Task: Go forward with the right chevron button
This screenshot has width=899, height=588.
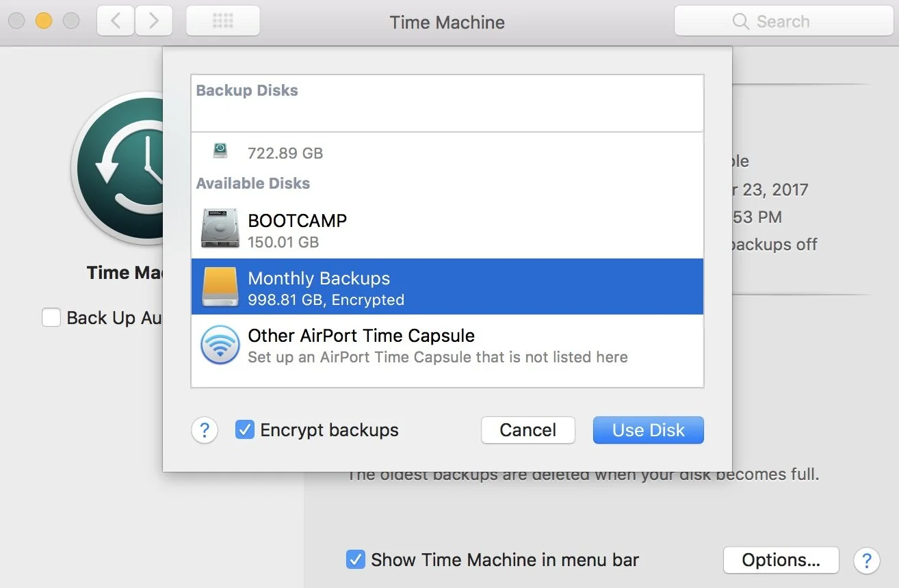Action: pyautogui.click(x=153, y=21)
